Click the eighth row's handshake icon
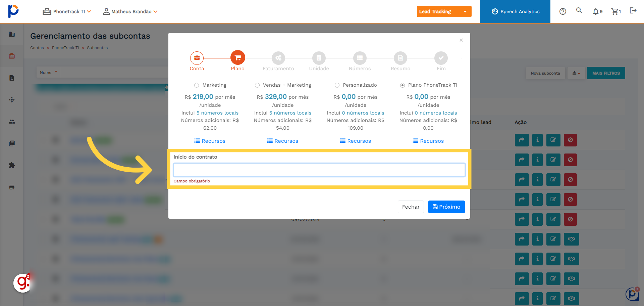Viewport: 644px width, 306px height. [572, 279]
